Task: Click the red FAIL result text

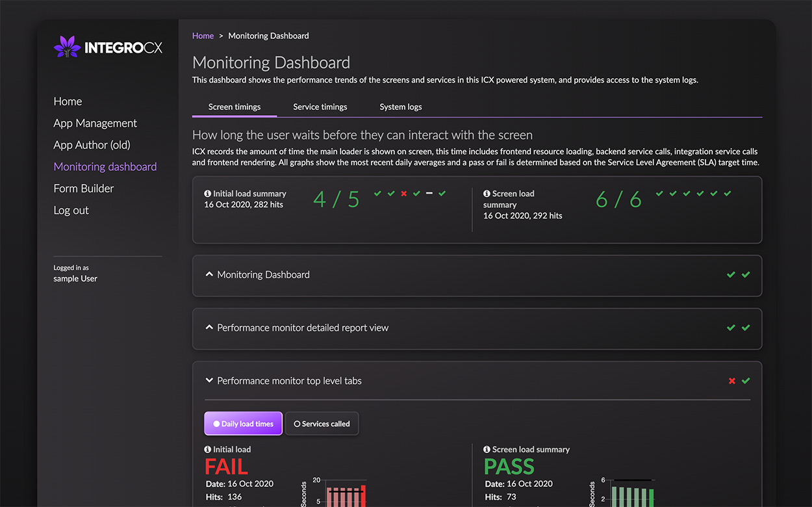Action: point(227,467)
